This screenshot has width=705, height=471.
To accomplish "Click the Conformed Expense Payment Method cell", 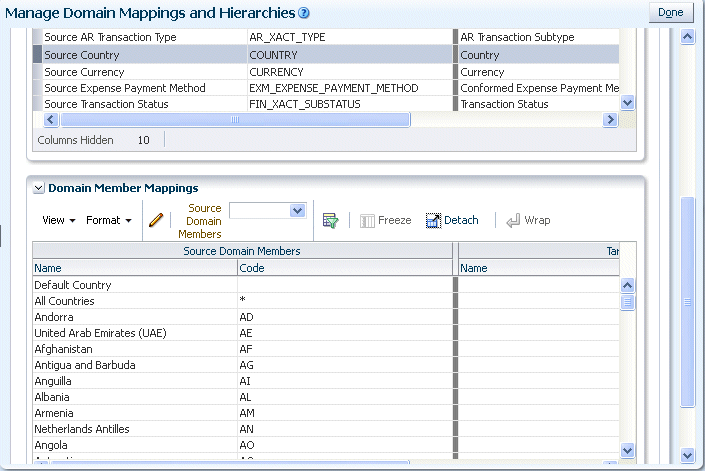I will (x=539, y=88).
